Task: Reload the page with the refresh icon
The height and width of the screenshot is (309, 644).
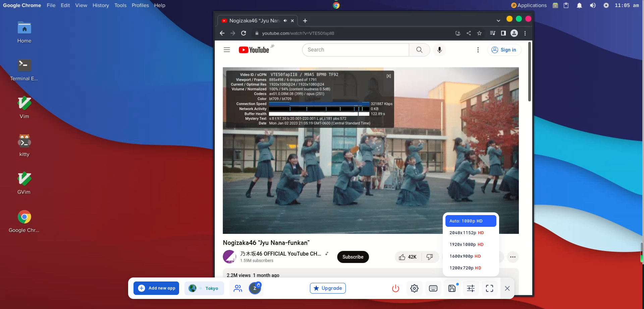Action: click(244, 33)
